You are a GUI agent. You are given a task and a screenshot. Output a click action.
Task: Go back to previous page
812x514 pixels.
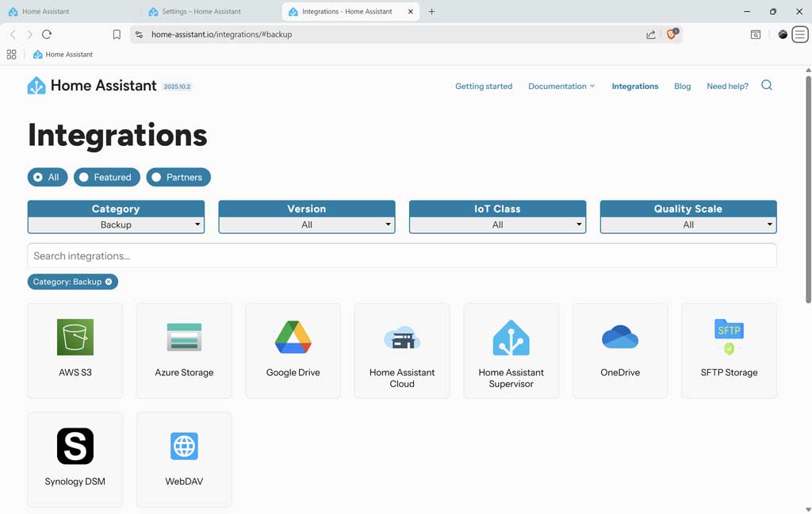(13, 34)
